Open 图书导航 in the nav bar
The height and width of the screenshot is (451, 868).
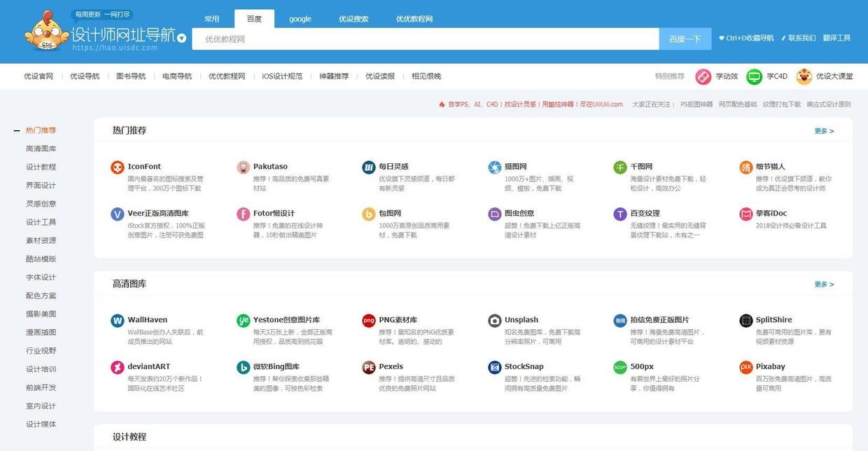[x=131, y=76]
